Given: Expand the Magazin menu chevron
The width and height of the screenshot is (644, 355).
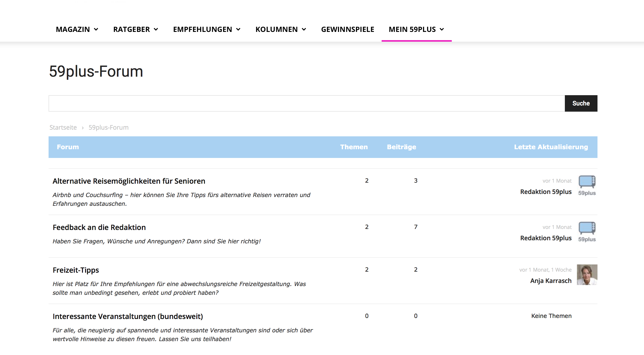Looking at the screenshot, I should tap(96, 29).
